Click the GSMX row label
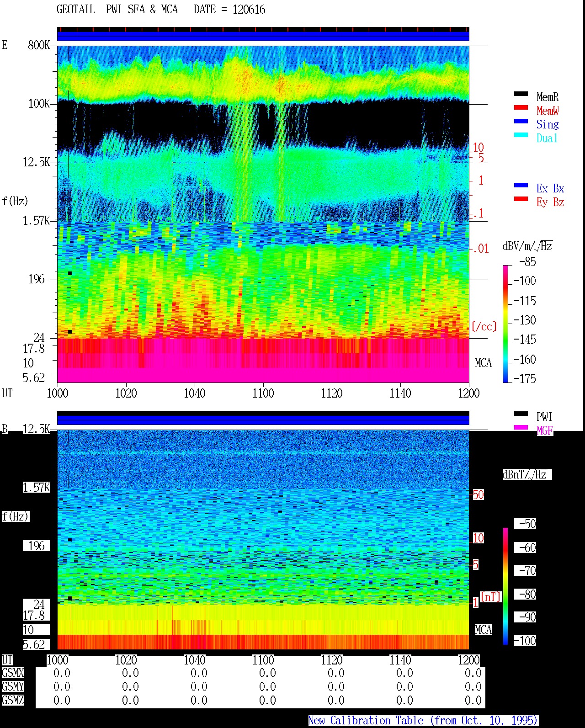 13,673
